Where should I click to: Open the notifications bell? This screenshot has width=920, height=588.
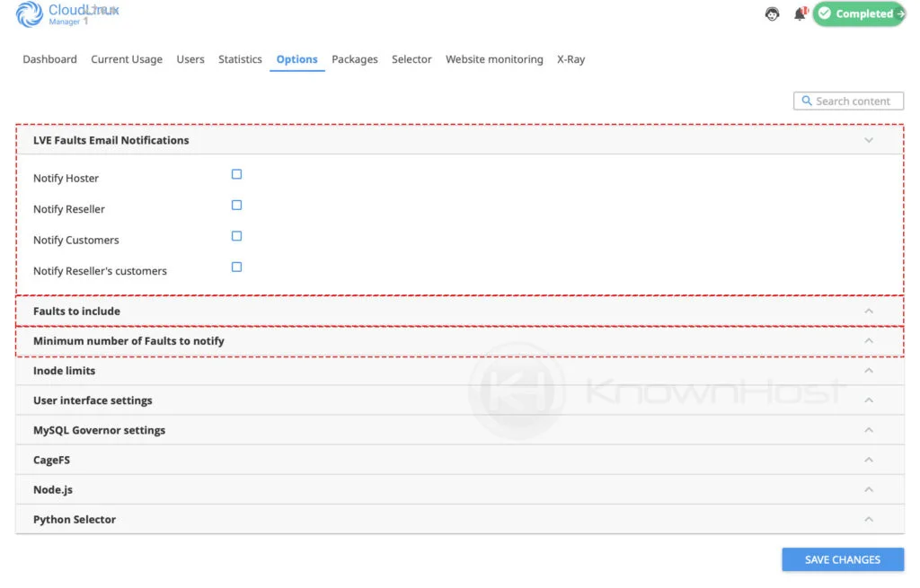click(799, 14)
